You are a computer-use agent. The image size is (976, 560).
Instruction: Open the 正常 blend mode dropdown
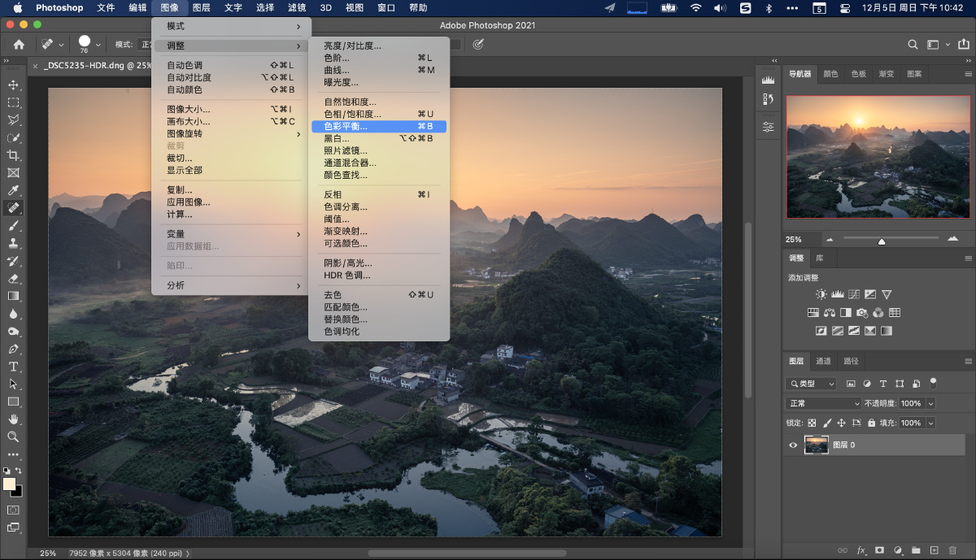tap(823, 403)
